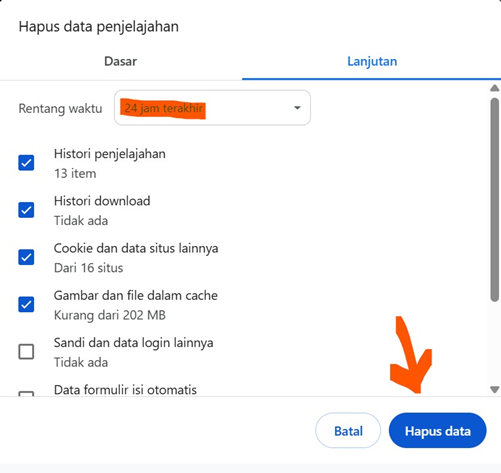Click the time range dropdown arrow icon

coord(297,108)
